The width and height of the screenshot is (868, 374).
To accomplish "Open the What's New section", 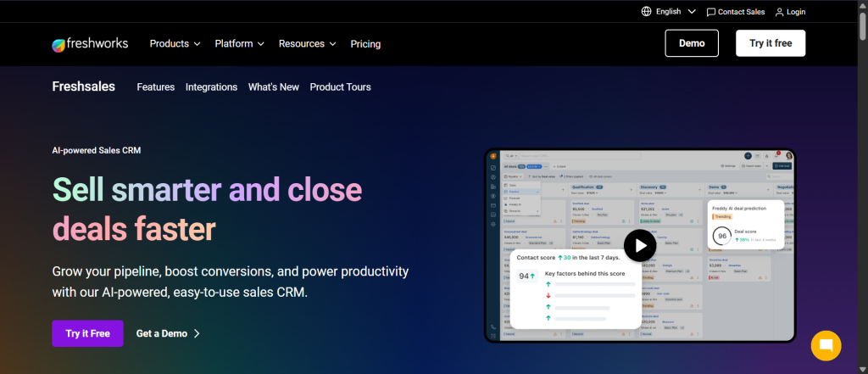I will pos(273,87).
